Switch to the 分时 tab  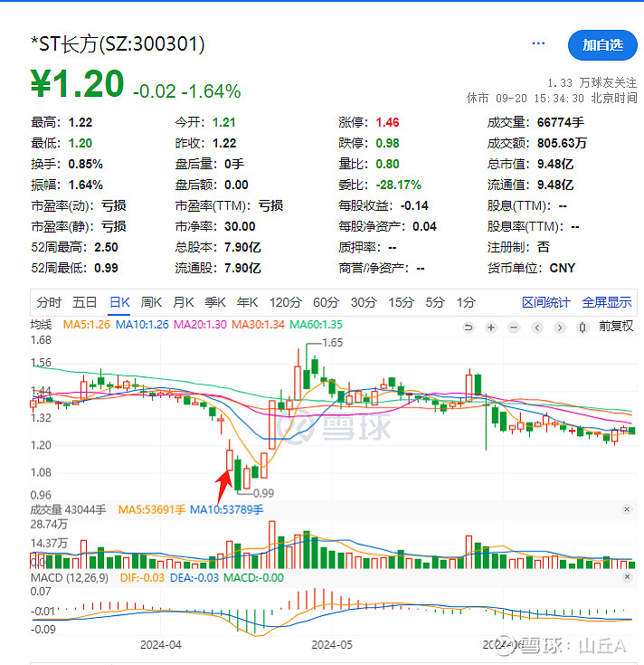pos(49,302)
